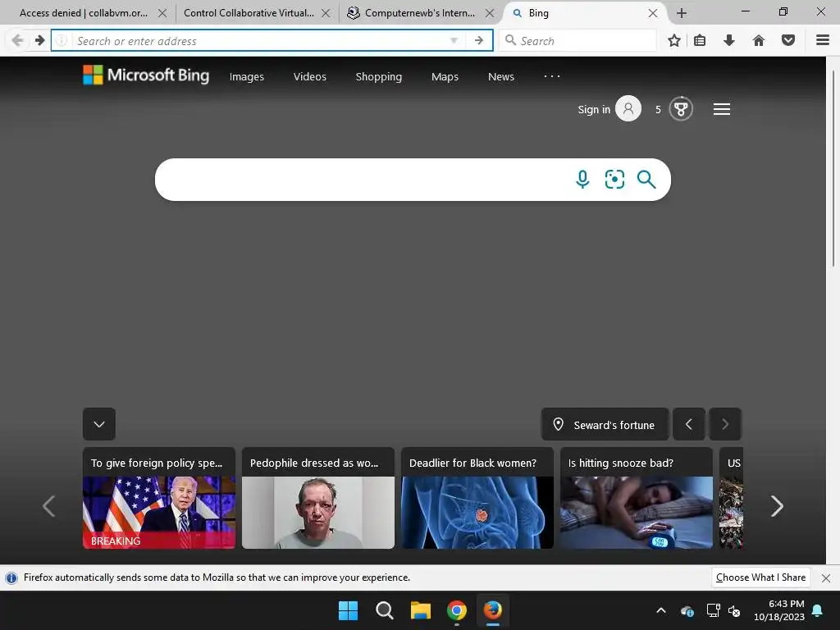Open the address bar history dropdown arrow
Screen dimensions: 840x630
pos(454,40)
